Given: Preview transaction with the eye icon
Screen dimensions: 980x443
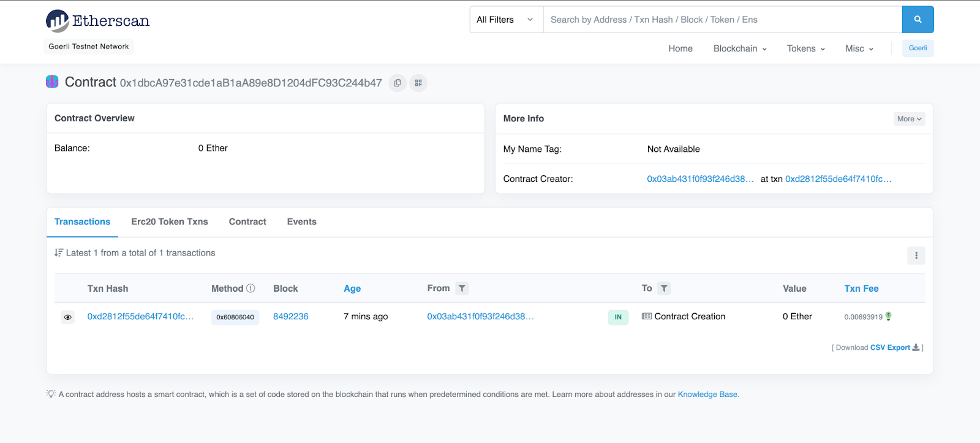Looking at the screenshot, I should click(x=68, y=317).
